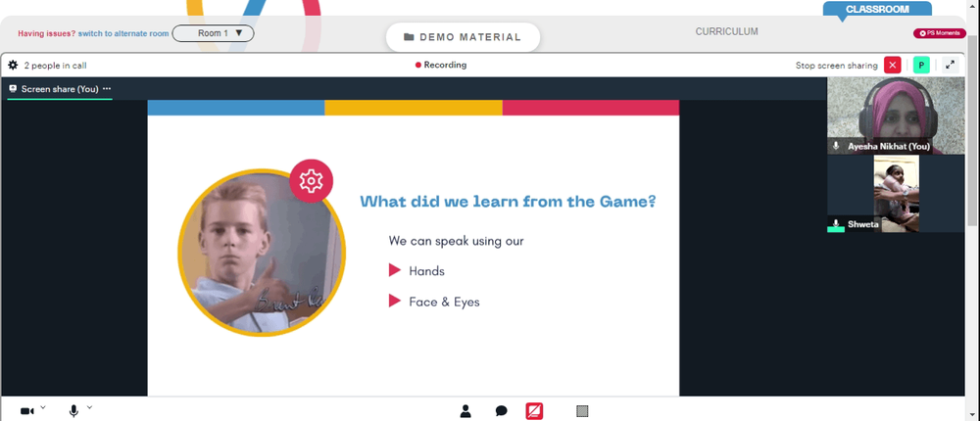The width and height of the screenshot is (980, 421).
Task: Click red screen share toggle icon
Action: [x=534, y=411]
